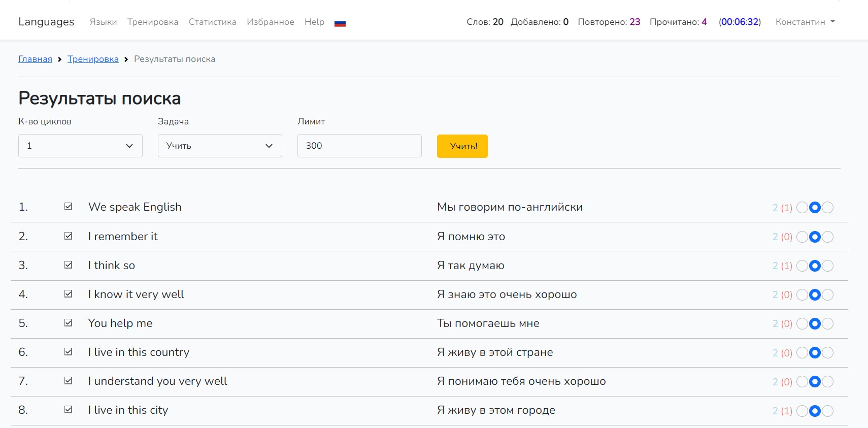Follow the Главная breadcrumb link

tap(35, 59)
